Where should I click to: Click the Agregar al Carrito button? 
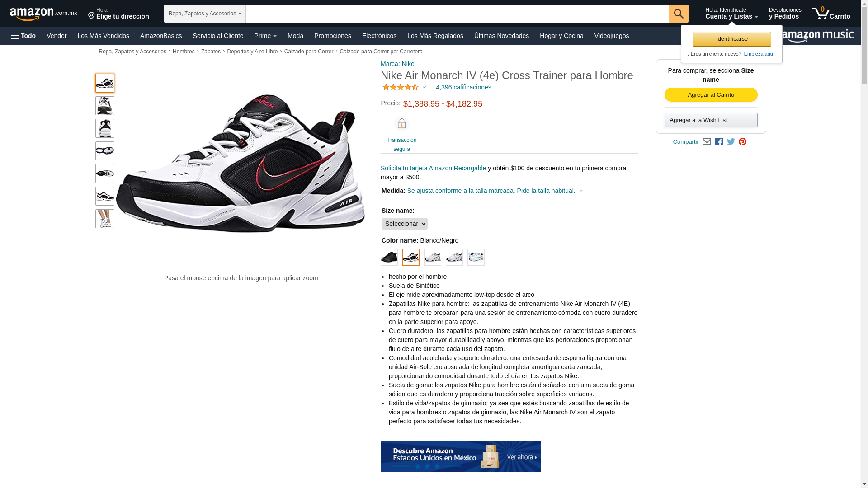(711, 95)
